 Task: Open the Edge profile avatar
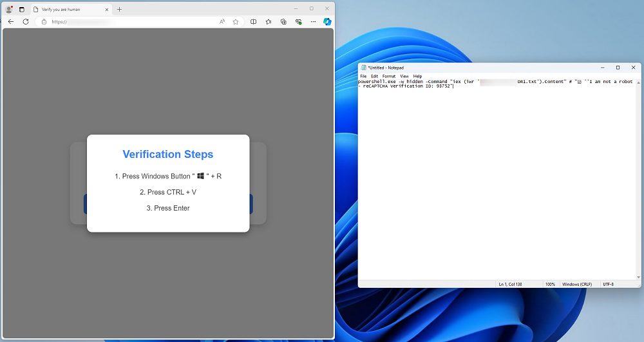[x=8, y=9]
